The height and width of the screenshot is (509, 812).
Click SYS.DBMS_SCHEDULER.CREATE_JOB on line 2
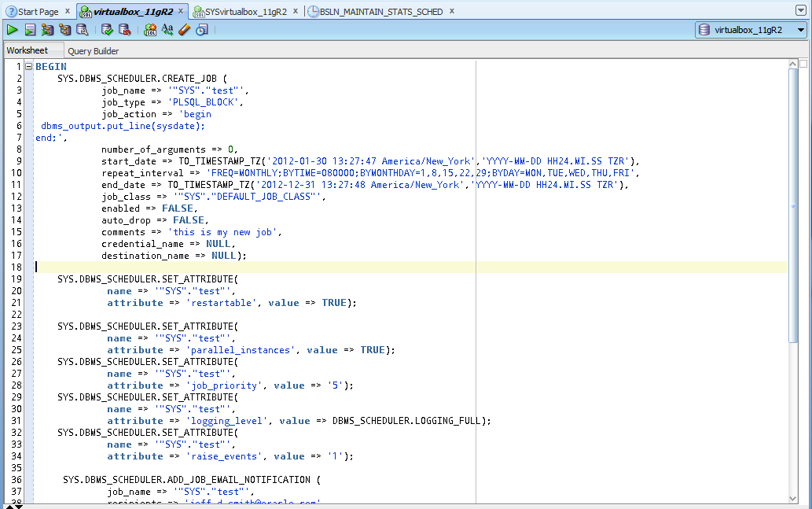pyautogui.click(x=137, y=78)
